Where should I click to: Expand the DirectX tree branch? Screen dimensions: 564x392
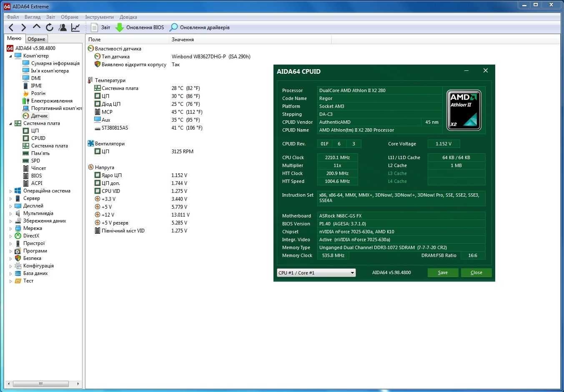pos(10,236)
